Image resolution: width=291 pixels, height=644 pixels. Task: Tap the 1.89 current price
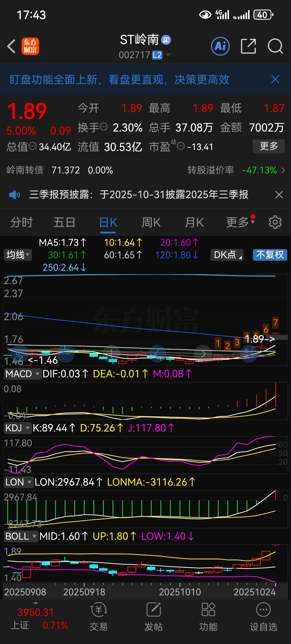click(27, 111)
